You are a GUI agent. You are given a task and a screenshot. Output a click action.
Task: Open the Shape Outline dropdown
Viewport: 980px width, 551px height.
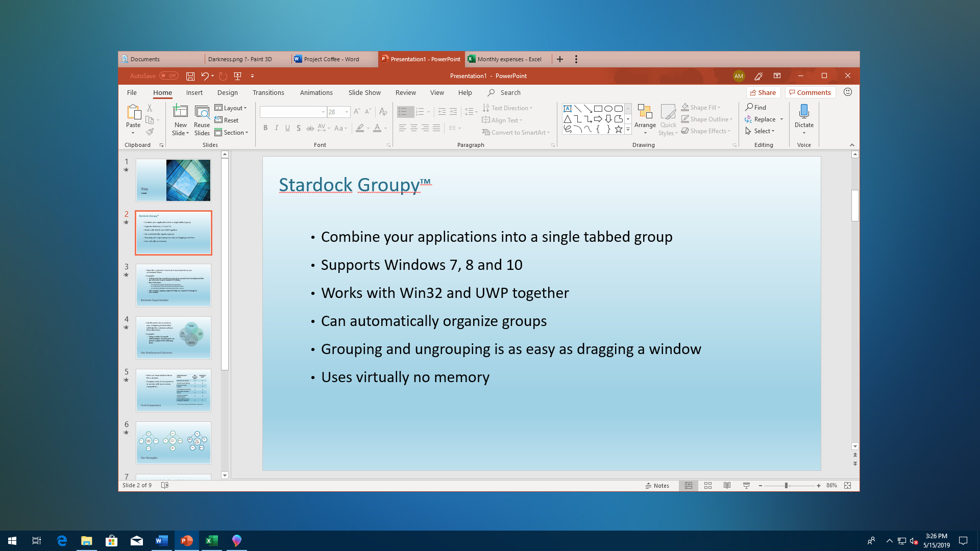coord(706,119)
